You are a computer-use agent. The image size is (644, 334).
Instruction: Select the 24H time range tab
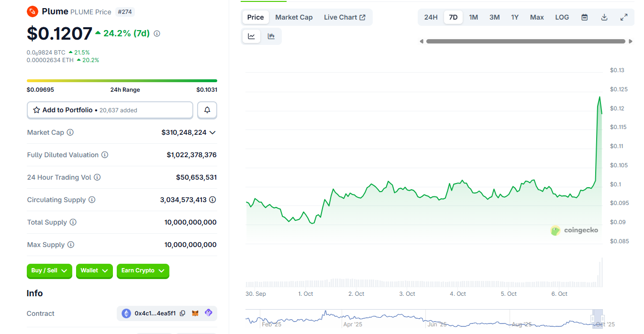point(431,17)
